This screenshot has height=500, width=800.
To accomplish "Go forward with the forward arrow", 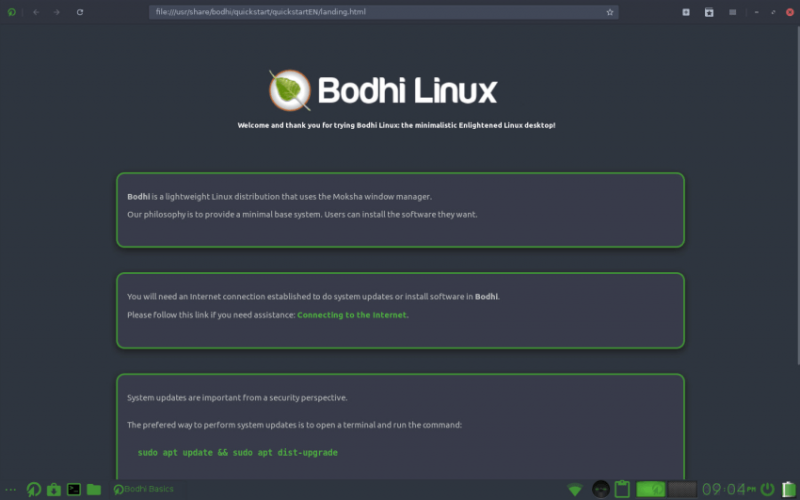I will tap(57, 12).
